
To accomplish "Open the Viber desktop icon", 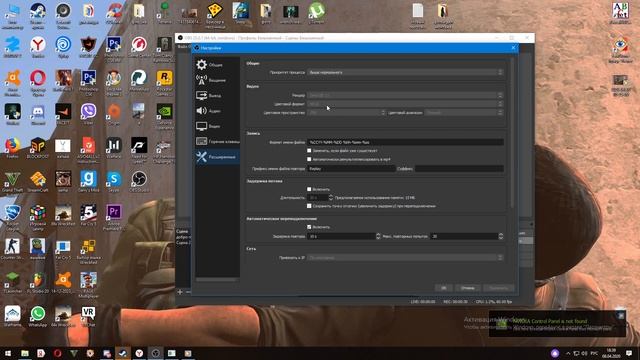I will [88, 114].
